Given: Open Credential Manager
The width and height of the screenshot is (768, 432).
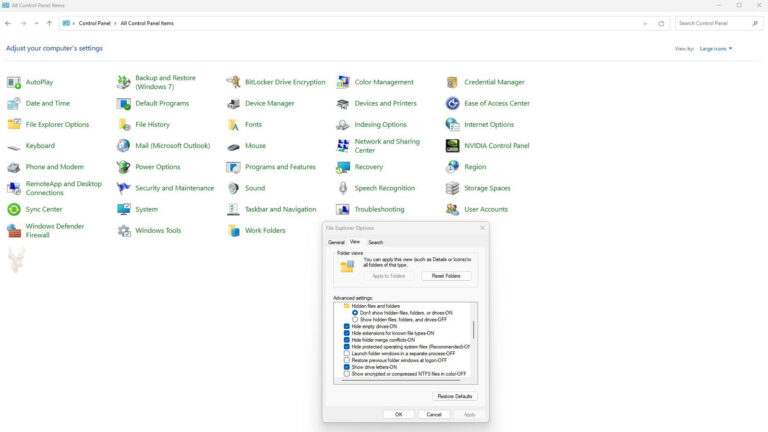Looking at the screenshot, I should tap(485, 82).
